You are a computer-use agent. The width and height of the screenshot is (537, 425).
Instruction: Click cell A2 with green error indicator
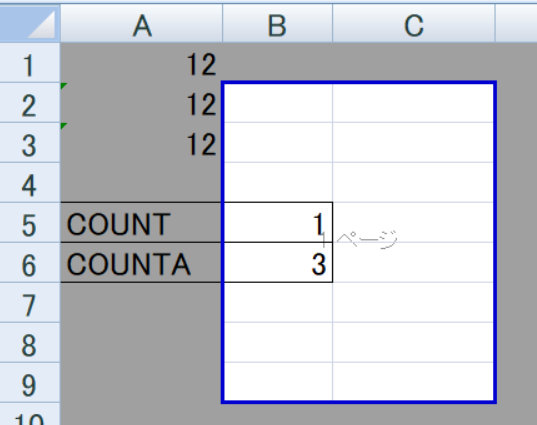click(x=141, y=102)
